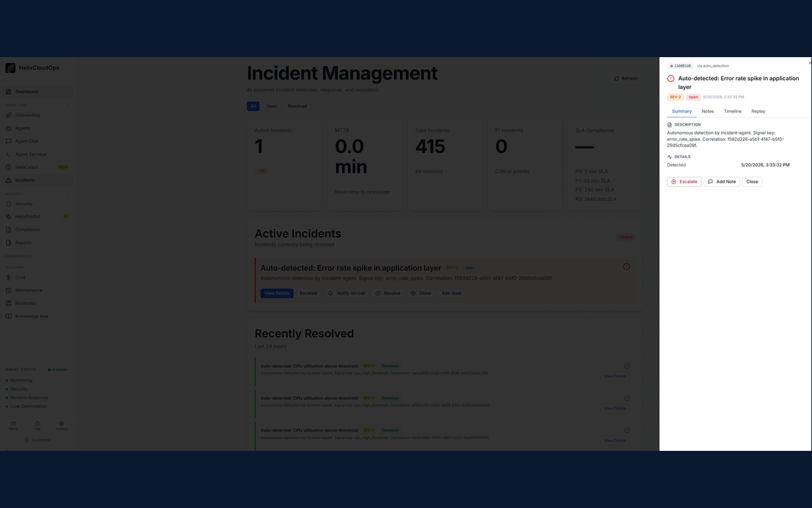Viewport: 812px width, 508px height.
Task: Click the 4 active agent indicator
Action: [x=58, y=370]
